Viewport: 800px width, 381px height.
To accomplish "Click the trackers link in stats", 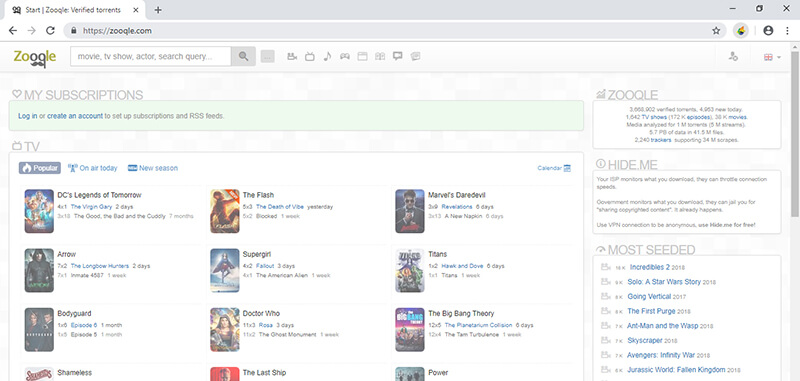I will [661, 140].
